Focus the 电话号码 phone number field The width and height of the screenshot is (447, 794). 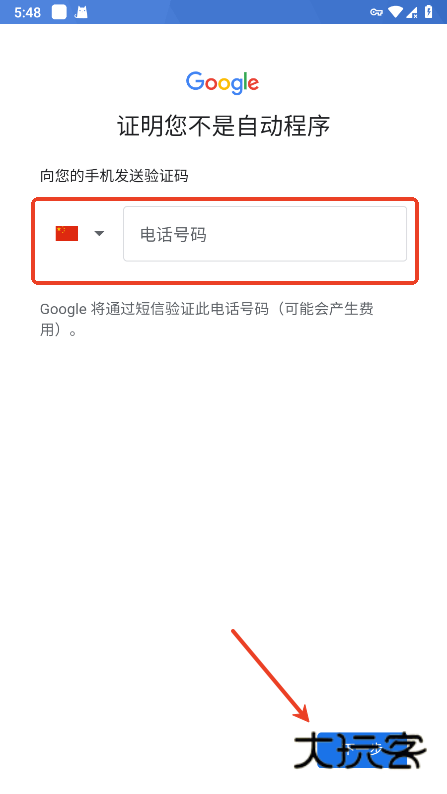pyautogui.click(x=265, y=234)
